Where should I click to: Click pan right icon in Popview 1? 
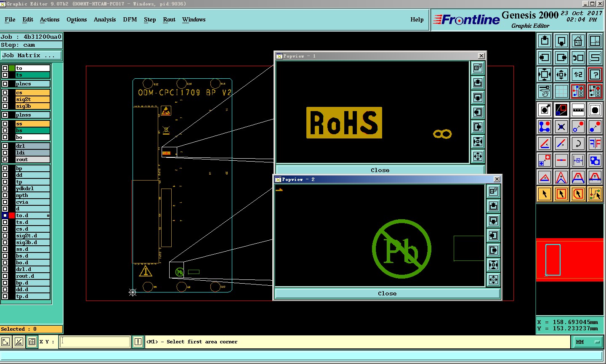coord(478,127)
